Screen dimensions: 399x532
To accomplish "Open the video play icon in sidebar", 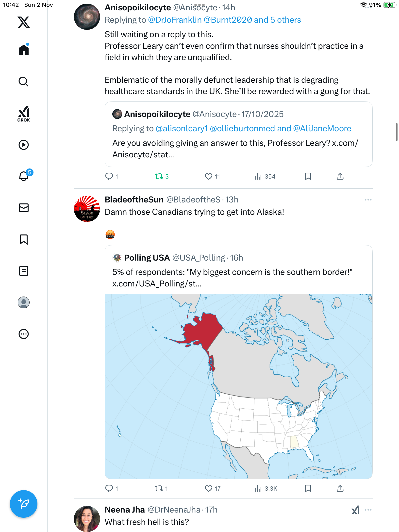I will coord(24,145).
